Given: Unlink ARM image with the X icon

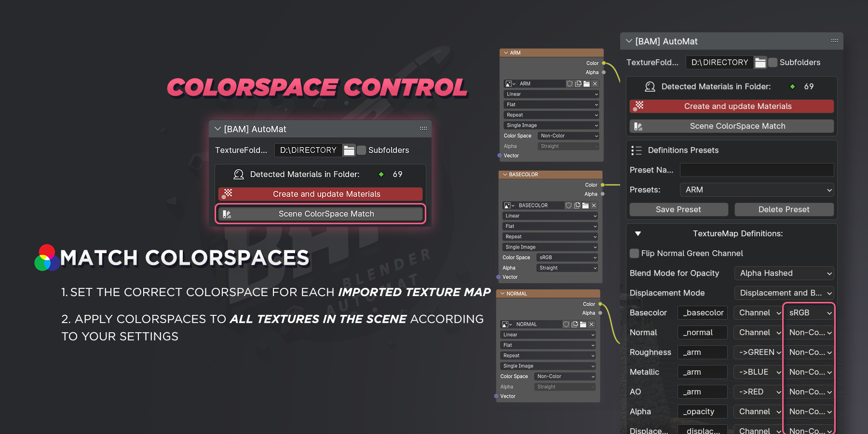Looking at the screenshot, I should (x=595, y=84).
